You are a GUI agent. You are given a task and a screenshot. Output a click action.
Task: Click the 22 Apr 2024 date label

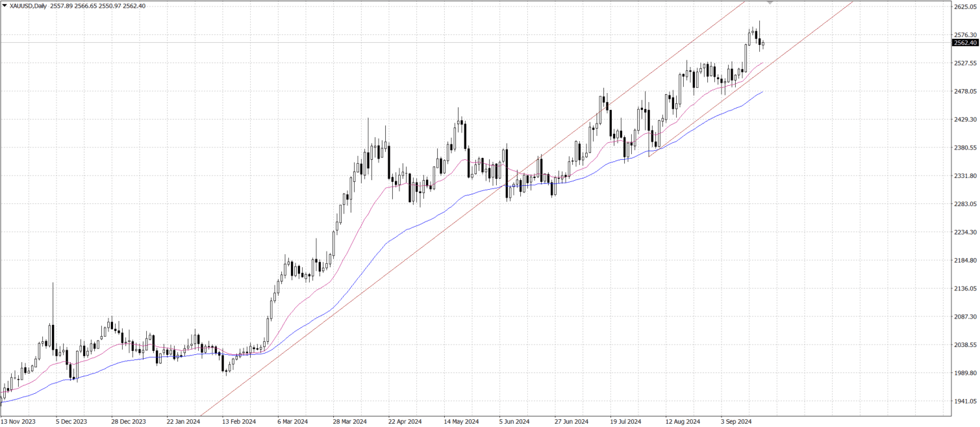(x=405, y=422)
